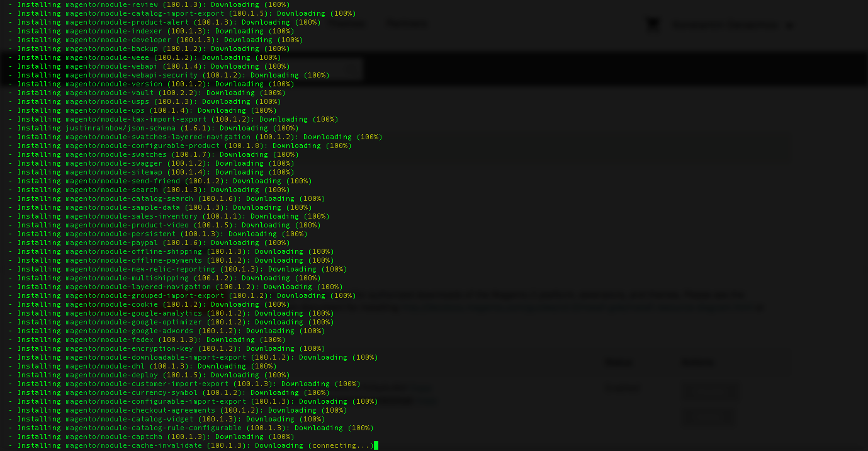The height and width of the screenshot is (451, 868).
Task: Click the dimmed Status column header
Action: [618, 362]
